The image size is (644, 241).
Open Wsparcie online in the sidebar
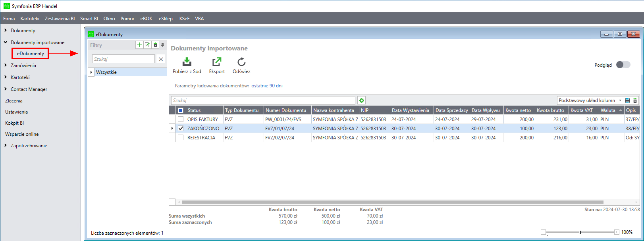(x=22, y=134)
